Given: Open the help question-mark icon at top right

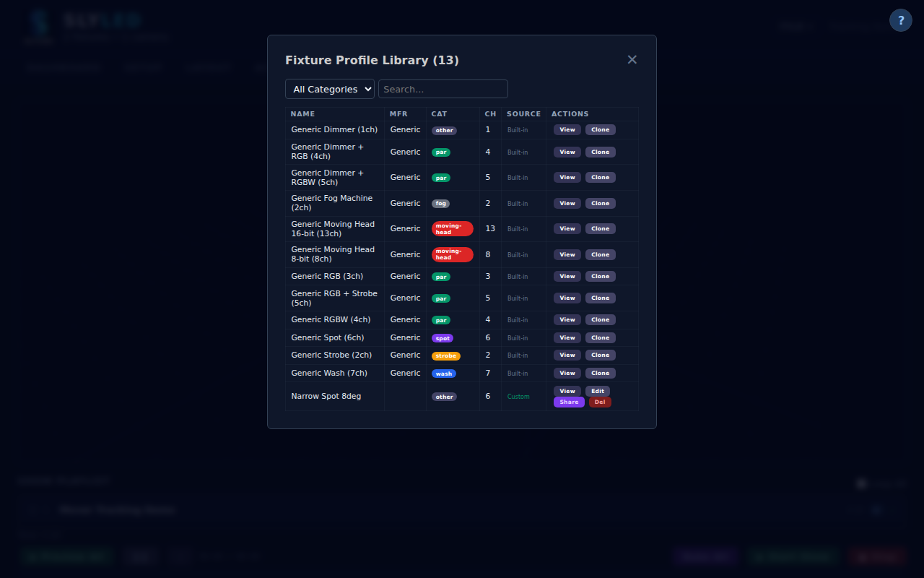Looking at the screenshot, I should click(x=900, y=20).
